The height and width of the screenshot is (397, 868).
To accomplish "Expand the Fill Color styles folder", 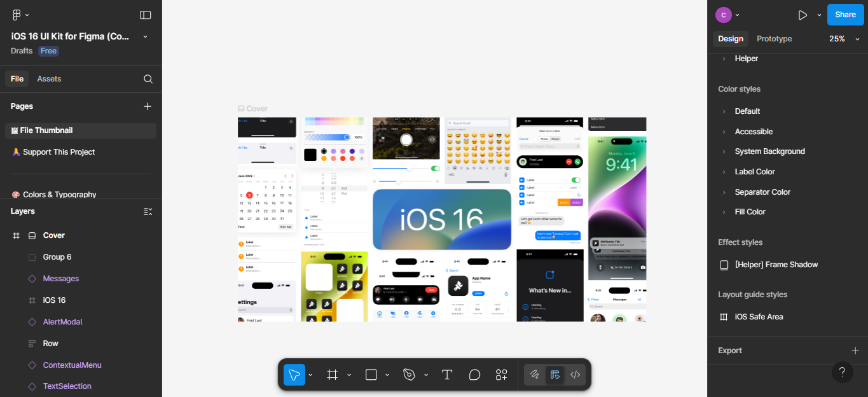I will pos(724,212).
